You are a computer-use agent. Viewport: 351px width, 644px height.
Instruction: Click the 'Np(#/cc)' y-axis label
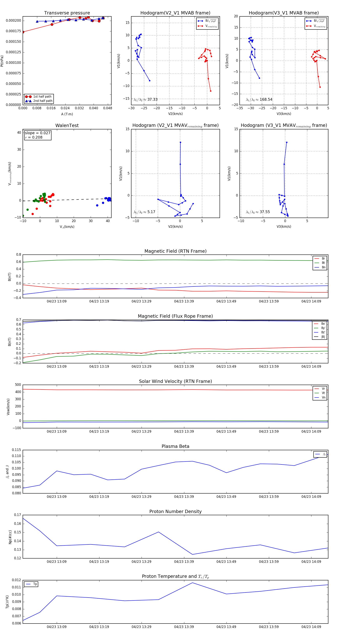tap(10, 537)
